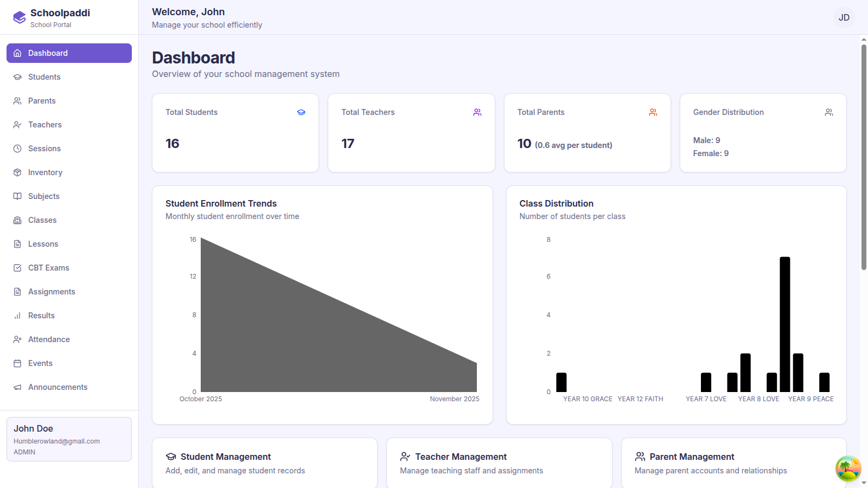
Task: Click the Announcements megaphone icon
Action: (17, 387)
